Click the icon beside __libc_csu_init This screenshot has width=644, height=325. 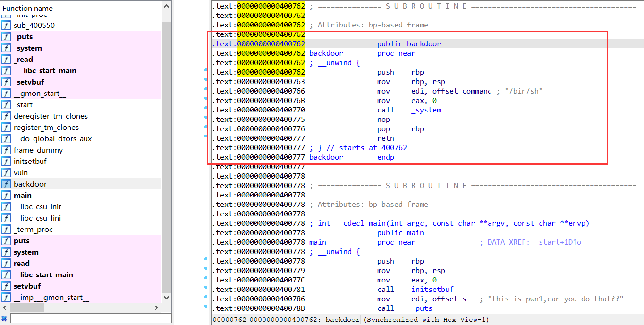(x=6, y=207)
